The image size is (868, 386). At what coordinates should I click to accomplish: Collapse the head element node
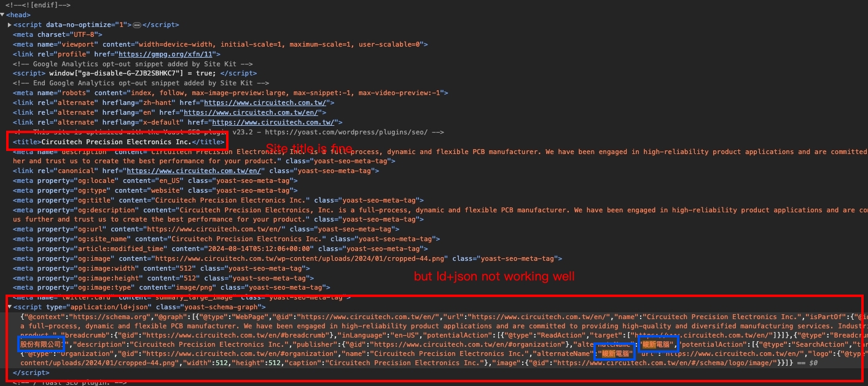pos(2,15)
